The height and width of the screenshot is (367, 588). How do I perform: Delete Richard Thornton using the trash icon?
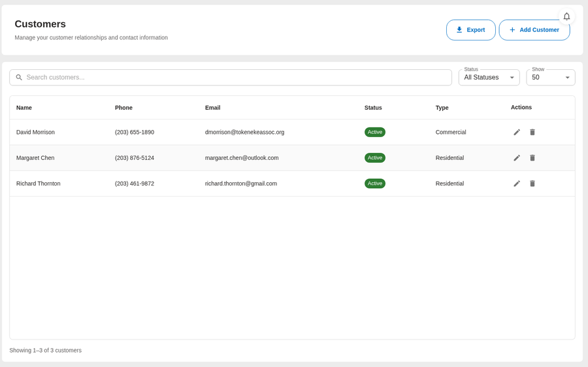(532, 183)
